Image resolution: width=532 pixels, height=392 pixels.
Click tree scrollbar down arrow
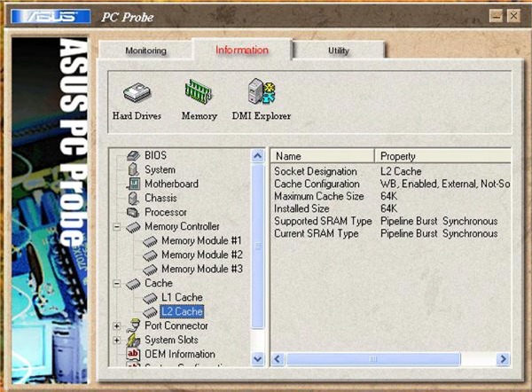coord(258,359)
